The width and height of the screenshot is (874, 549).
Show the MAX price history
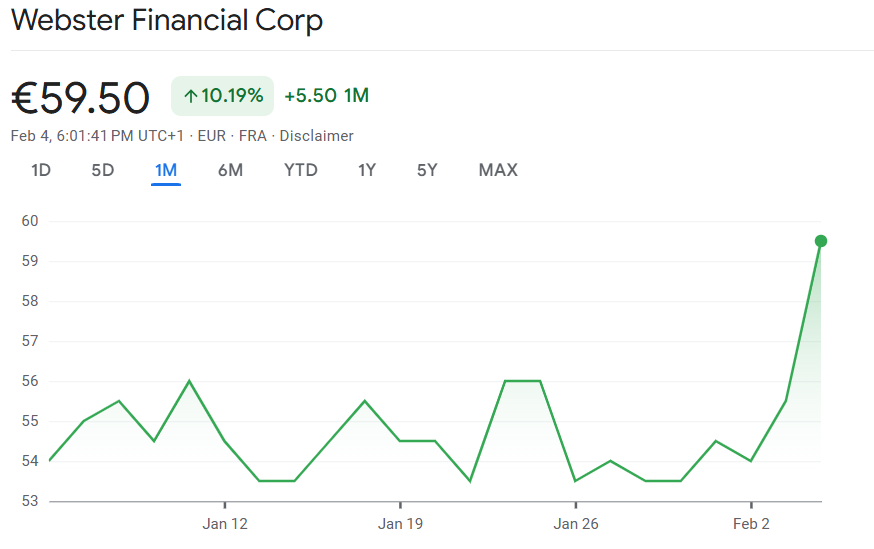click(498, 170)
